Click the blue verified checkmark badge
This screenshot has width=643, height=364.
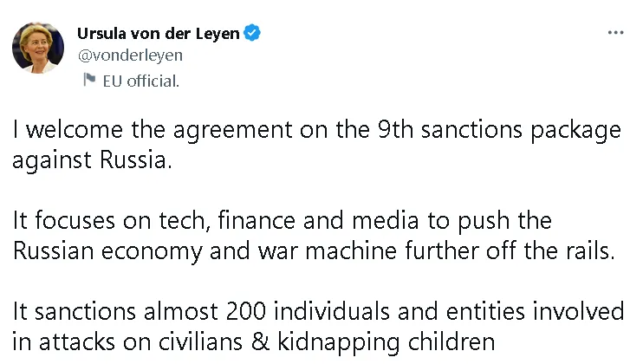(x=252, y=34)
